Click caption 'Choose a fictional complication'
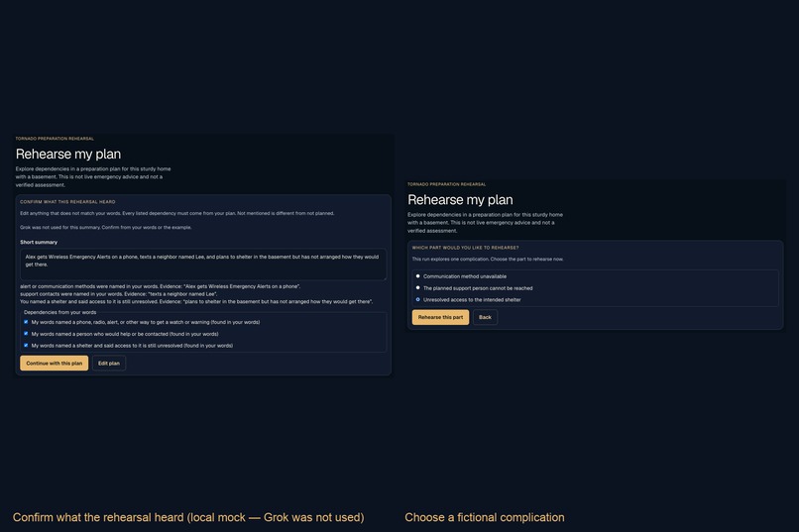Screen dimensions: 799x532 485,517
